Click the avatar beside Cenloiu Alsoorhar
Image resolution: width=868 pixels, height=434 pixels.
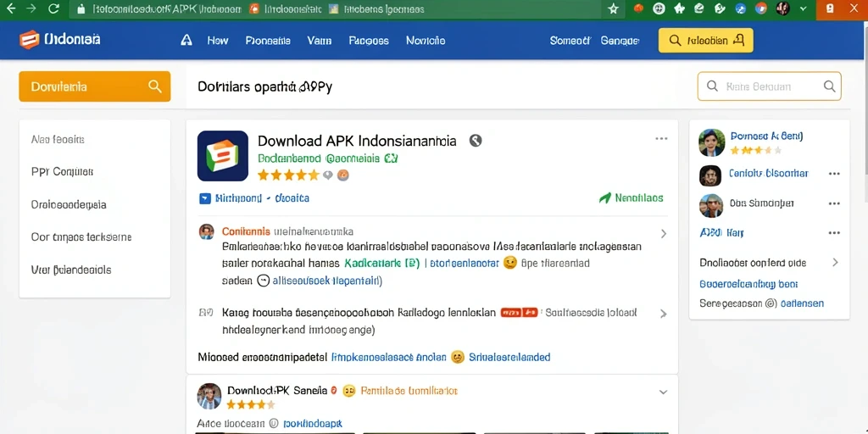click(x=710, y=175)
